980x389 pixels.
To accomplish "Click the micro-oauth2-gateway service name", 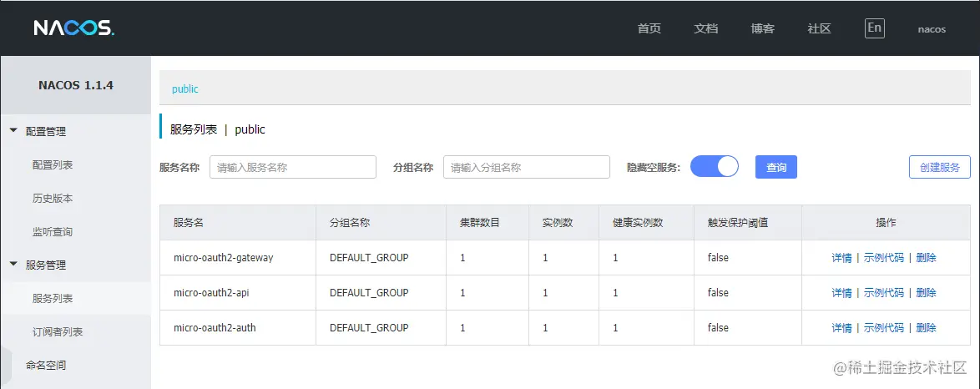I will [223, 258].
